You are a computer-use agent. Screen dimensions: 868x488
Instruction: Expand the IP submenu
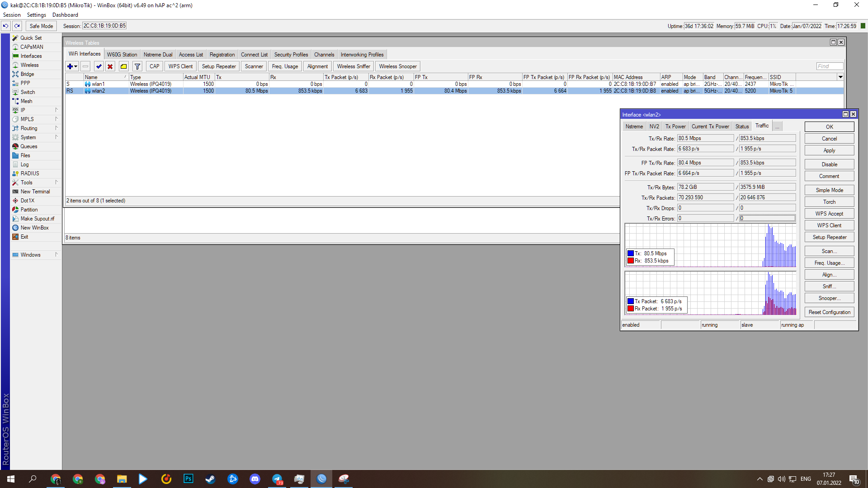click(x=57, y=110)
